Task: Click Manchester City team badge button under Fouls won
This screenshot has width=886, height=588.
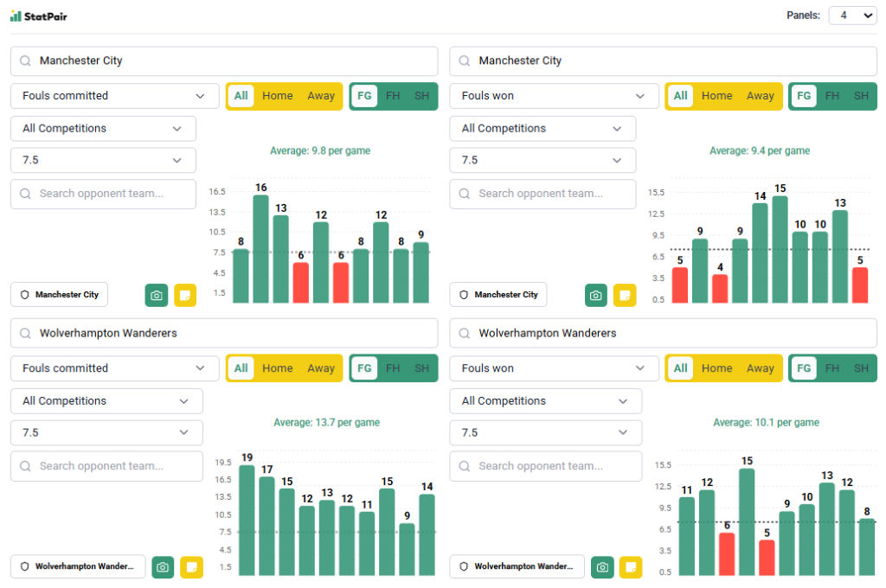Action: 498,295
